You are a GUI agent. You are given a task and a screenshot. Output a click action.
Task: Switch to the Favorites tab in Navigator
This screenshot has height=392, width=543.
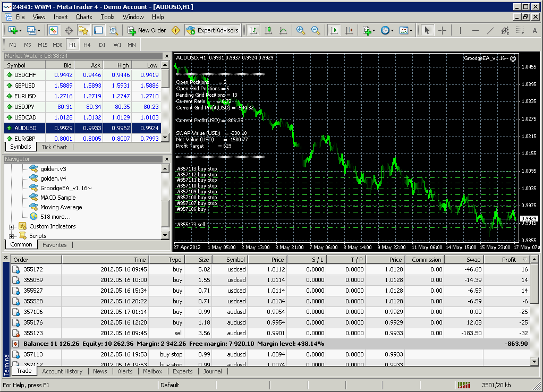click(54, 245)
